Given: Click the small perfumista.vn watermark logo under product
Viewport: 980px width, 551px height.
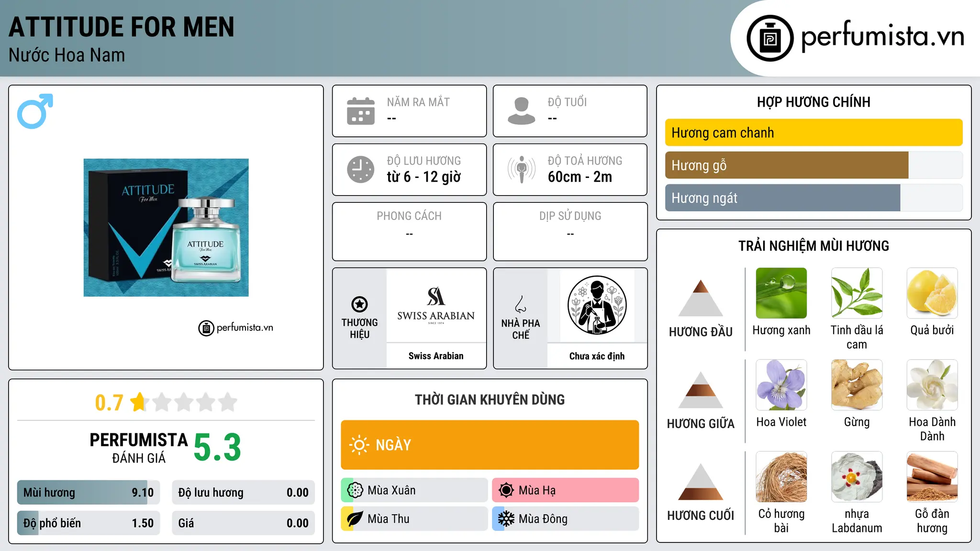Looking at the screenshot, I should click(x=235, y=328).
